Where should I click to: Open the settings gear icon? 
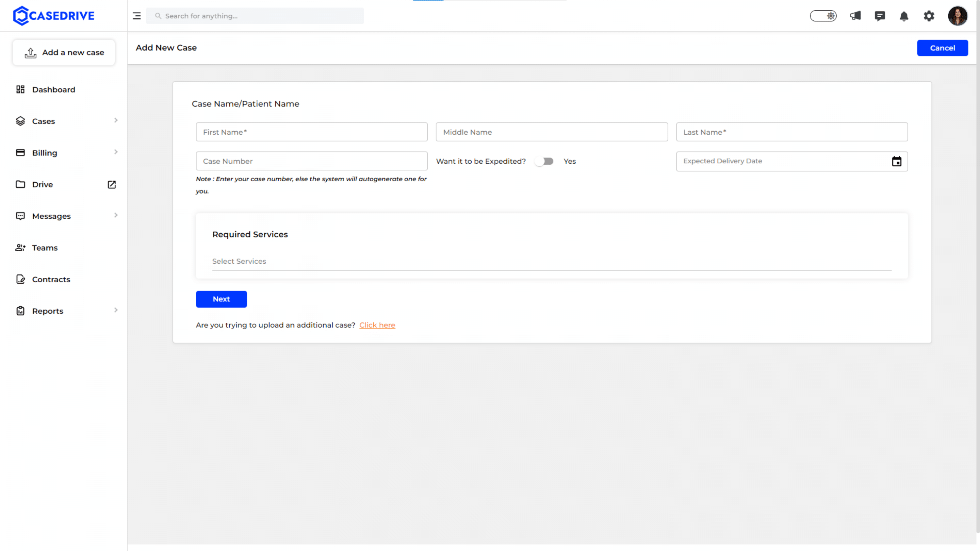pyautogui.click(x=929, y=16)
